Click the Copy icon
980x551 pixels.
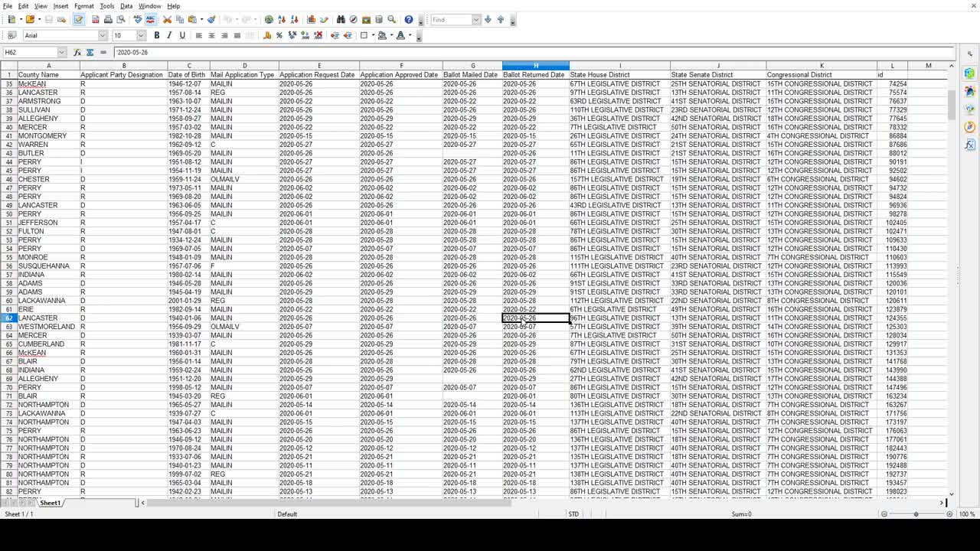click(x=179, y=19)
